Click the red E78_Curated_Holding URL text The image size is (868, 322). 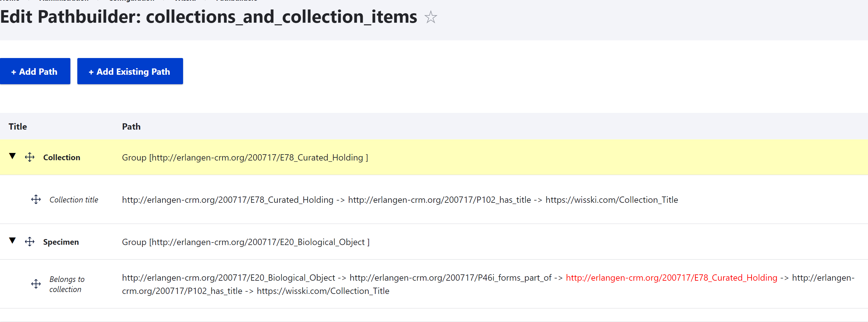[671, 278]
